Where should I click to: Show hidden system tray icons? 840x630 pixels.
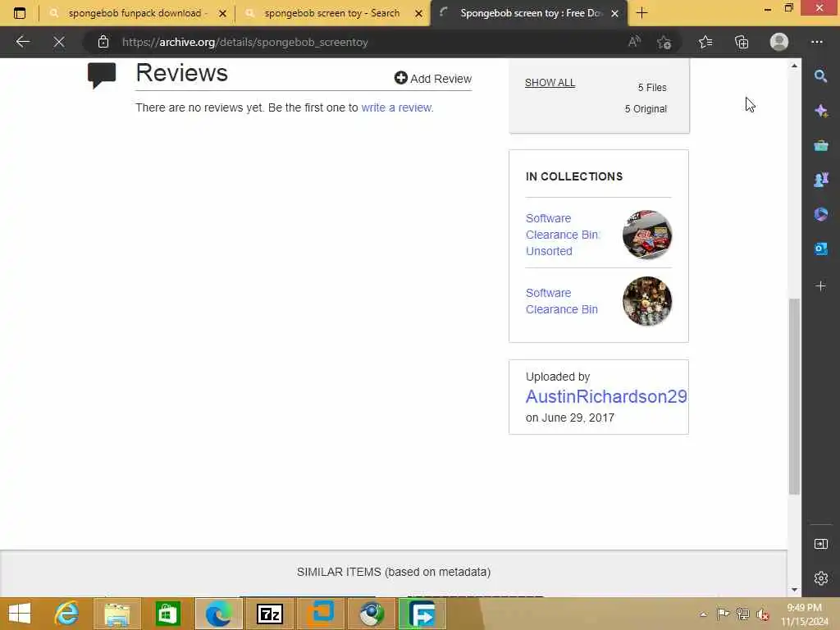703,614
